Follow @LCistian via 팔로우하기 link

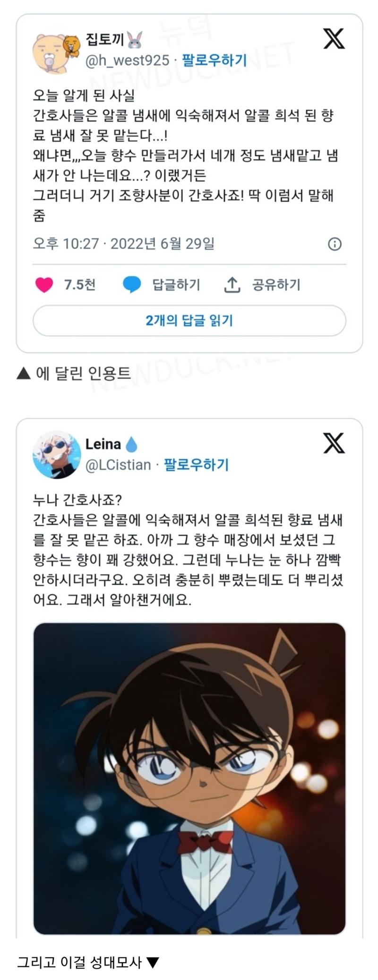pos(196,465)
